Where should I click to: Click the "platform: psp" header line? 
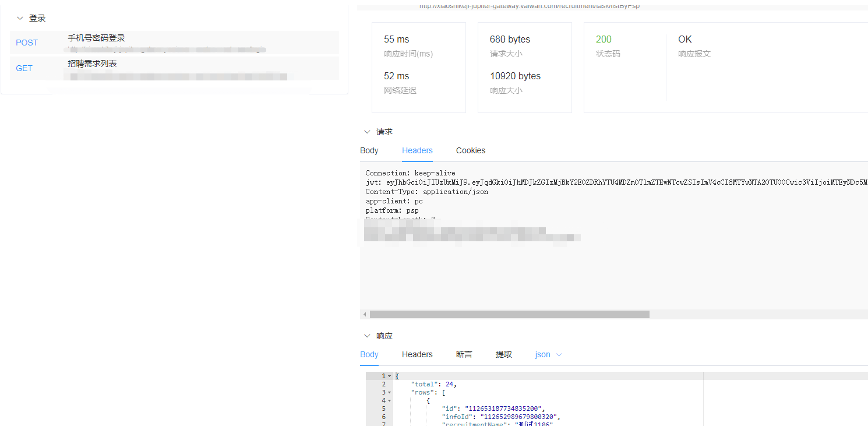point(392,210)
